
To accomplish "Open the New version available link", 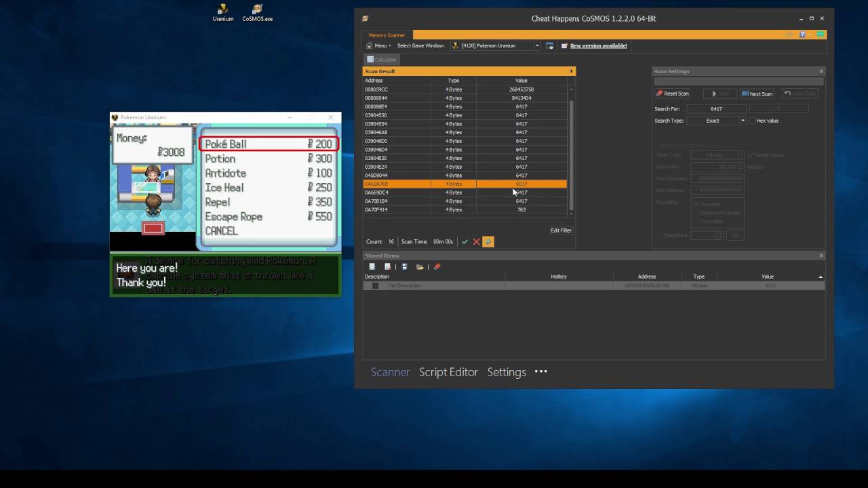I will point(598,45).
